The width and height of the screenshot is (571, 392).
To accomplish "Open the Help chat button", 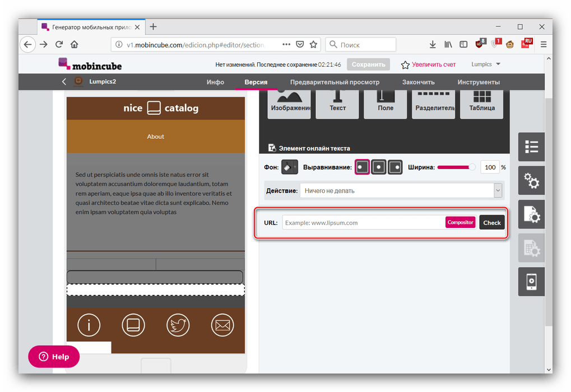I will click(x=54, y=356).
